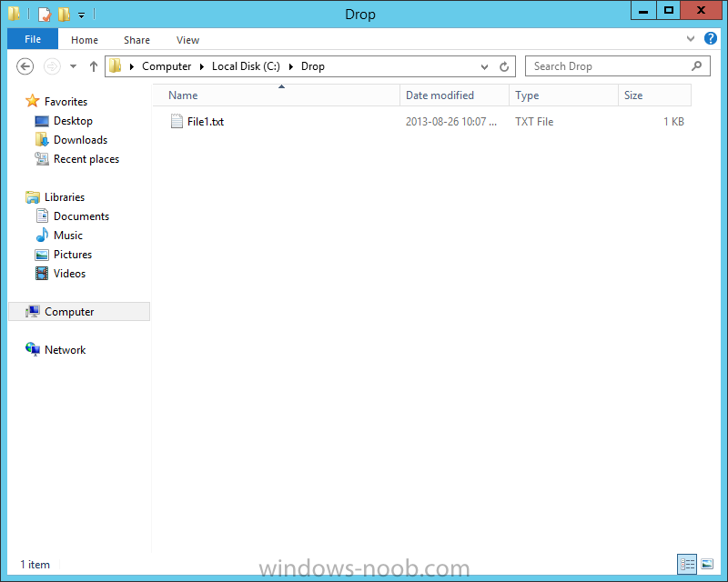Click the Desktop monitor icon

point(42,121)
